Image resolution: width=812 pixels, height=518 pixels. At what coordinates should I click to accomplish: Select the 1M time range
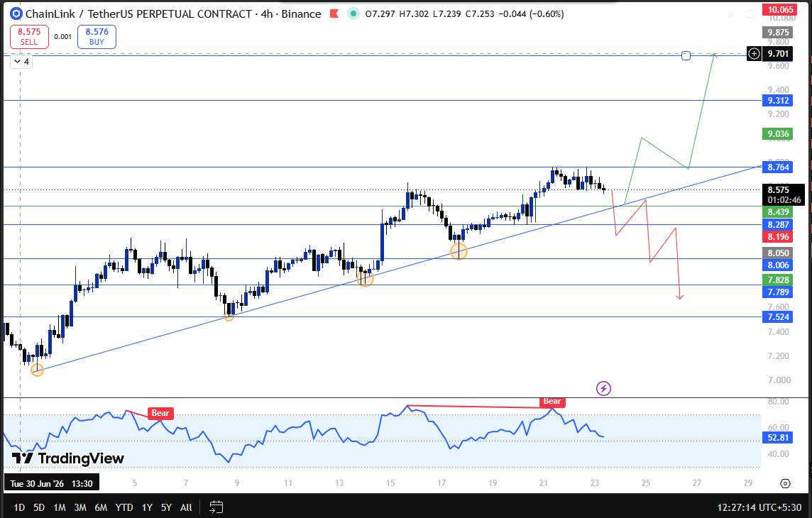(x=60, y=507)
